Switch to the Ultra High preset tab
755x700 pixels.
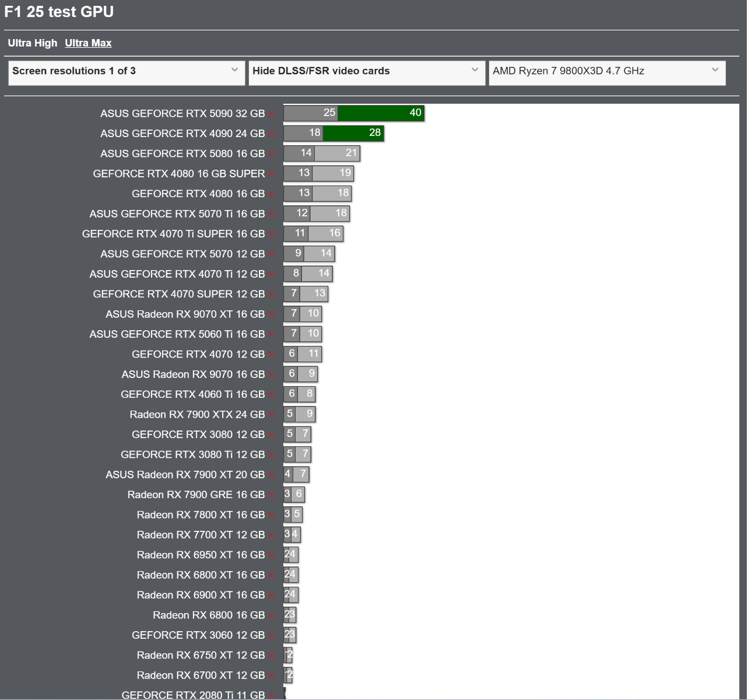tap(33, 43)
